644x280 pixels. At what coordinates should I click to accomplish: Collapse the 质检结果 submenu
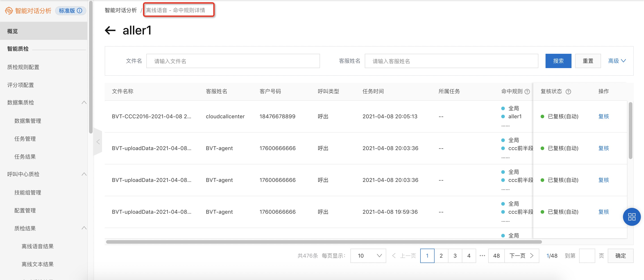84,228
